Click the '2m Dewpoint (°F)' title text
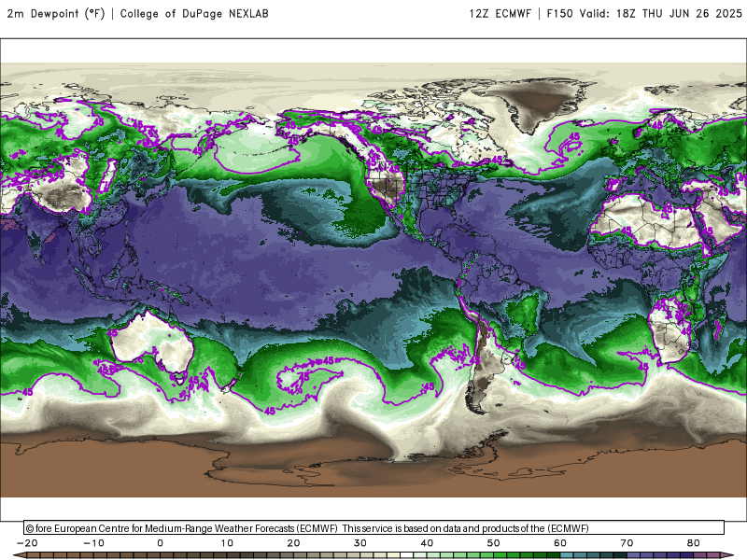 pos(56,14)
